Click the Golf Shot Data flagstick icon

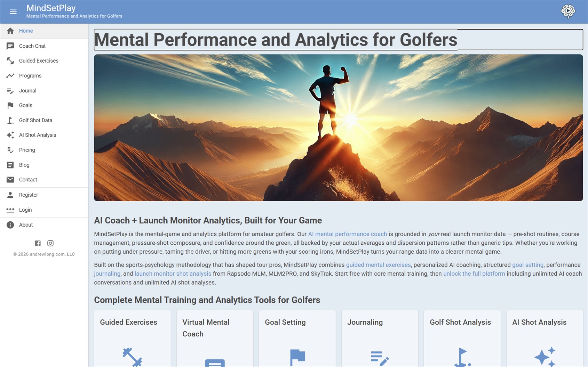[x=10, y=120]
